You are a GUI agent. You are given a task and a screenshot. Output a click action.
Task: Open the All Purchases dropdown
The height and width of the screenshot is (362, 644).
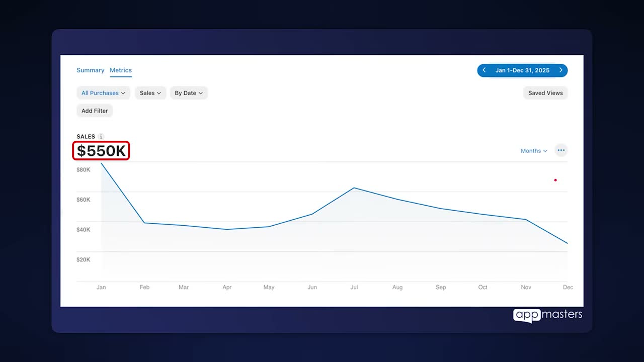[103, 93]
